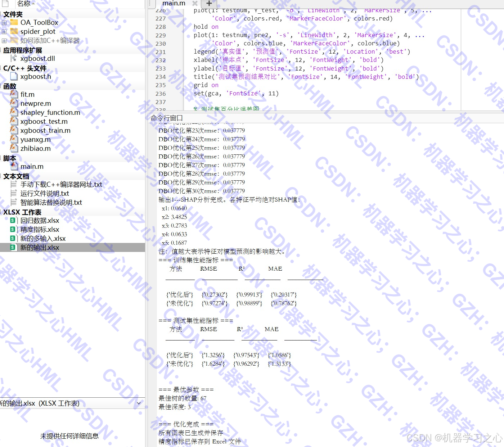This screenshot has width=504, height=447.
Task: Open the 新的输出.xlsx details panel dropdown
Action: [139, 403]
